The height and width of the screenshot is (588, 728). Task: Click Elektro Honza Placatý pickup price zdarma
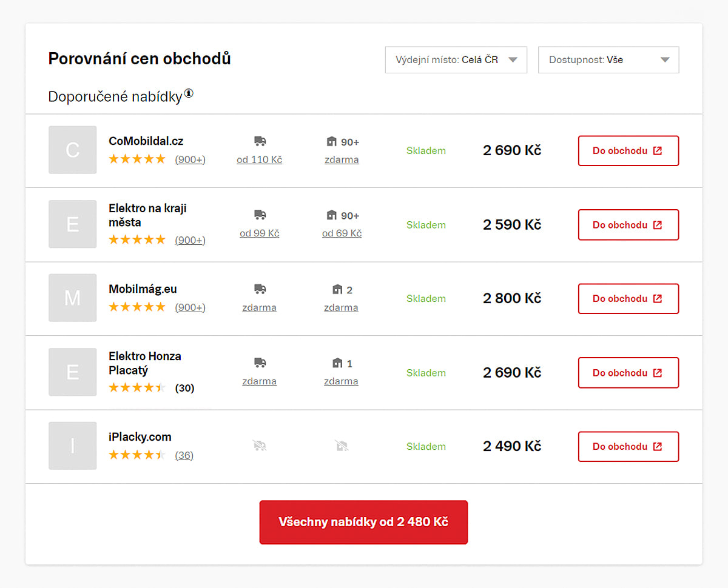(341, 381)
